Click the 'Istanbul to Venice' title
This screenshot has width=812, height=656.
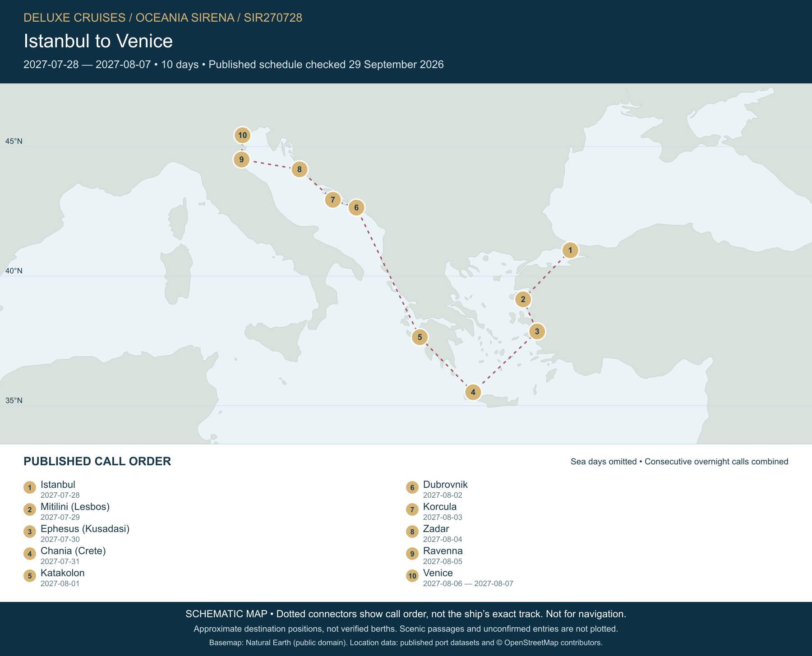click(x=98, y=41)
